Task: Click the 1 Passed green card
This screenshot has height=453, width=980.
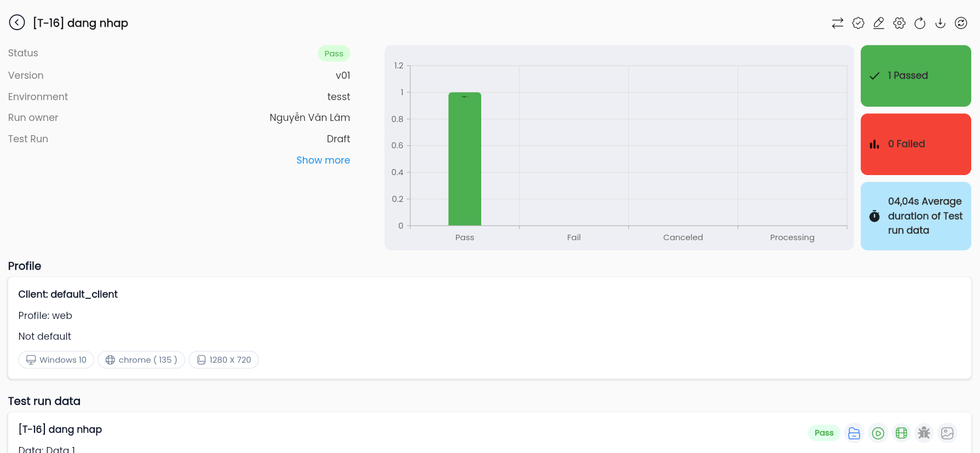Action: click(916, 75)
